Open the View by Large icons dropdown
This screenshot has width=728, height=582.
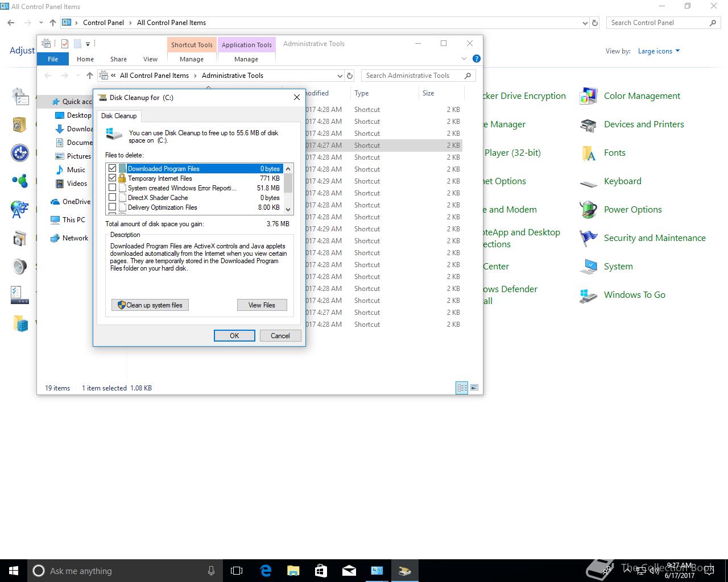pos(659,51)
